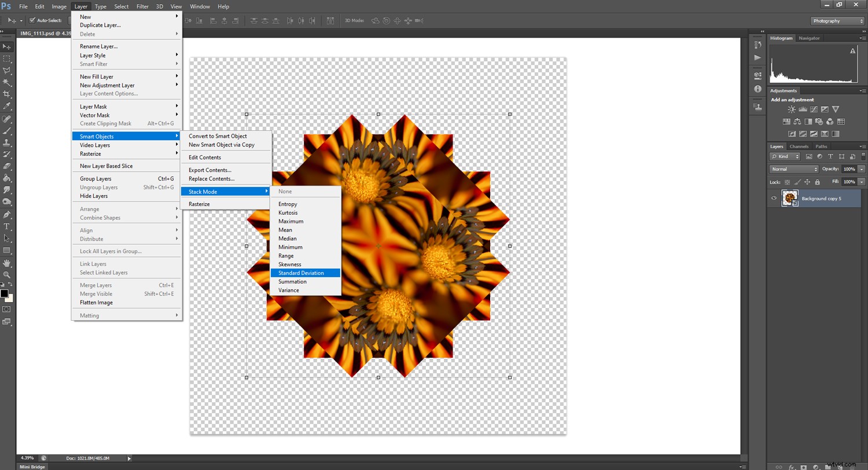The width and height of the screenshot is (868, 470).
Task: Click the foreground color swatch
Action: (x=6, y=292)
